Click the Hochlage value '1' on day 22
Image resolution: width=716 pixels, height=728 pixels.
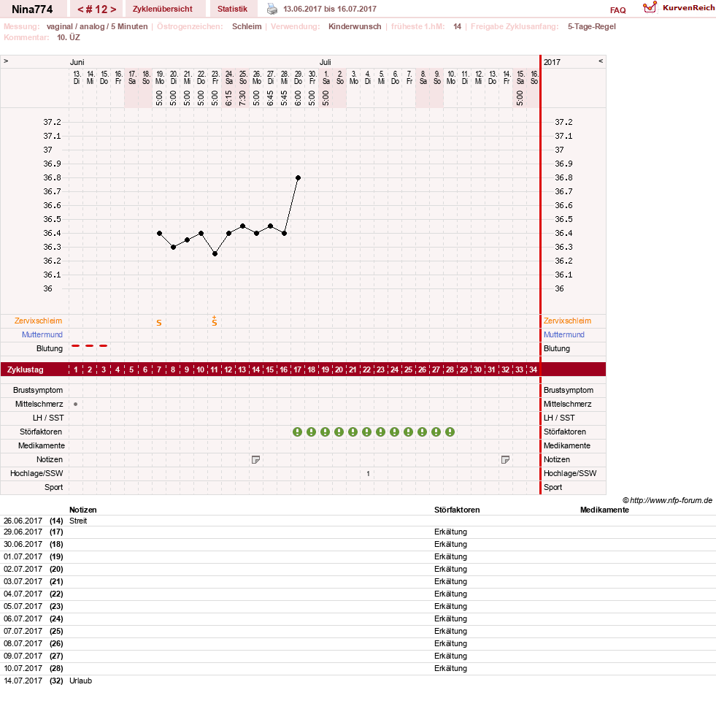click(368, 474)
